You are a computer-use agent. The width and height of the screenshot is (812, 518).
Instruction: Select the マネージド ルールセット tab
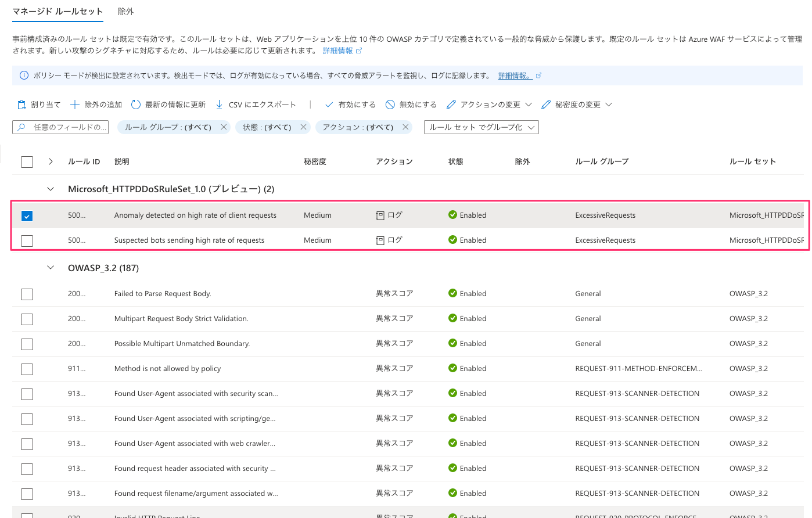58,11
